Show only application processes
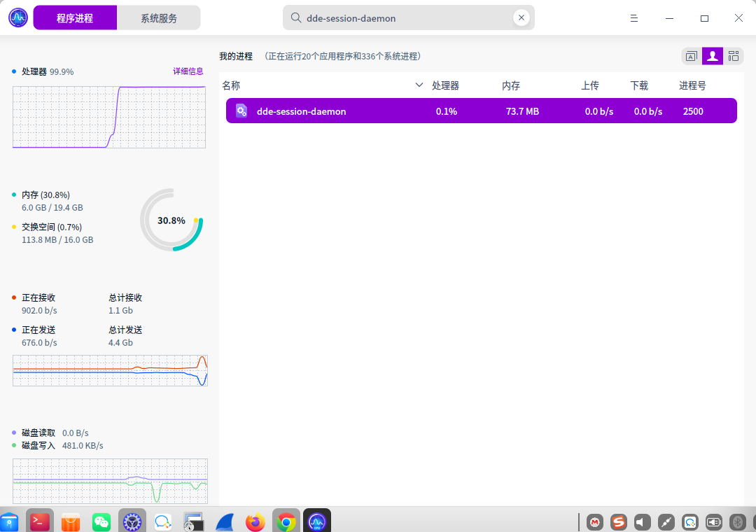Screen dimensions: 756x532 click(692, 57)
